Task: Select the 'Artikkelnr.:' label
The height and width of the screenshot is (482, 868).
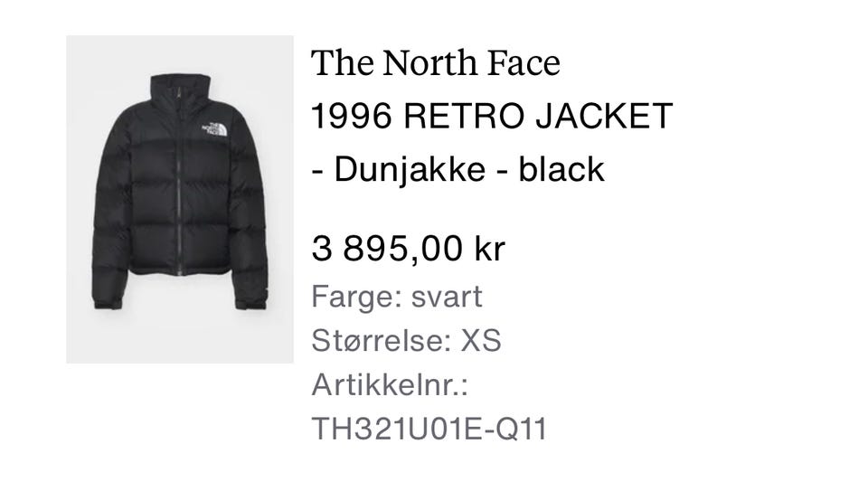Action: pyautogui.click(x=390, y=384)
